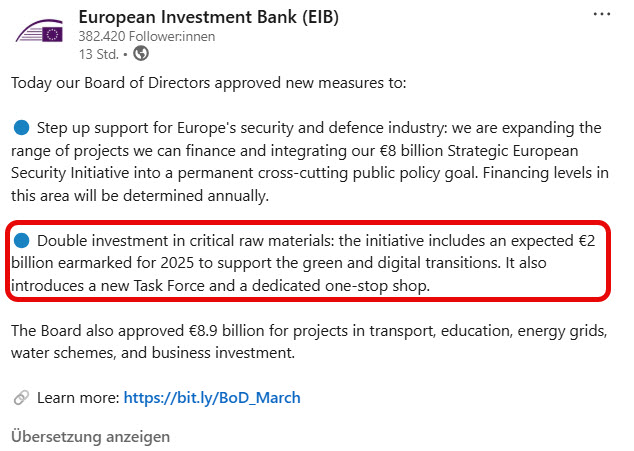Click the blue circle before Step up support
This screenshot has height=451, width=634.
pos(21,127)
